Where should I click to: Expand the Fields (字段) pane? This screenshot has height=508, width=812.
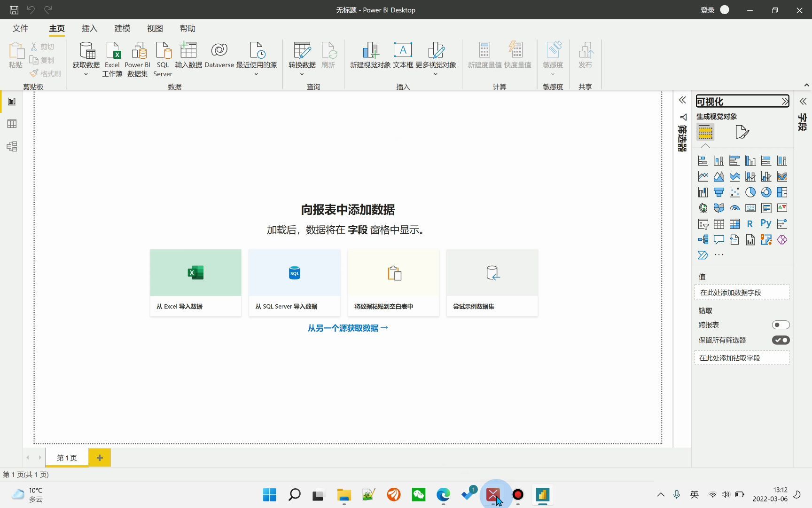tap(803, 101)
